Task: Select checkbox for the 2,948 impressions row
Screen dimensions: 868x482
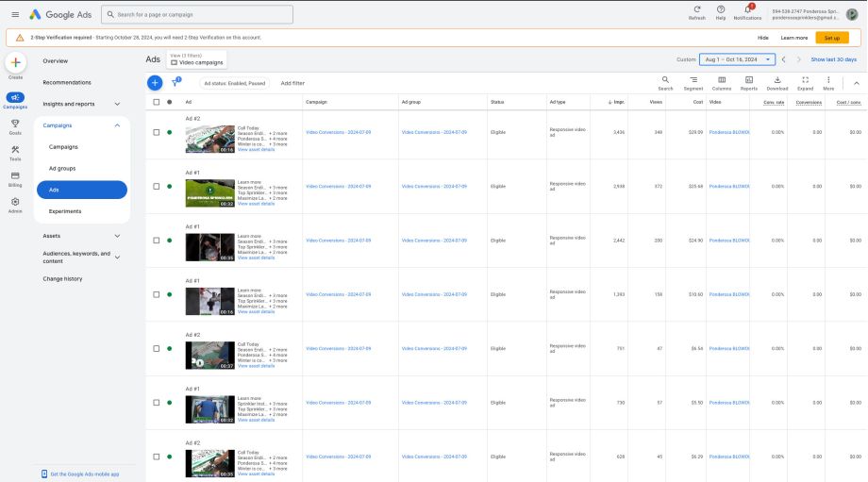Action: [x=157, y=187]
